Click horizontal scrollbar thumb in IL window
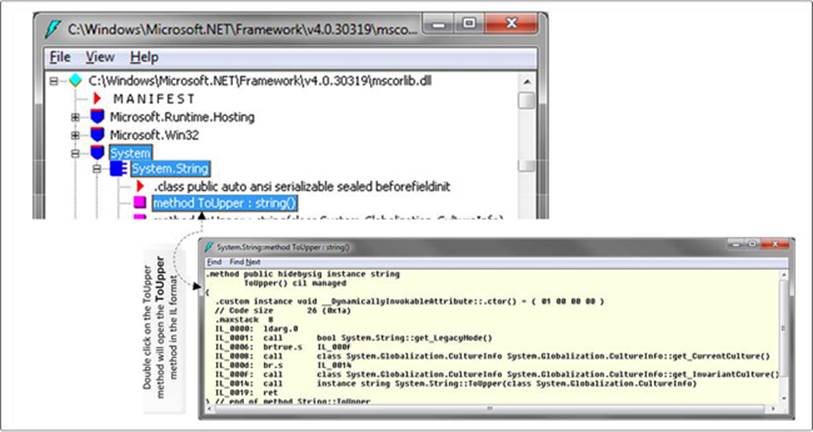Screen dimensions: 813x432 point(490,409)
